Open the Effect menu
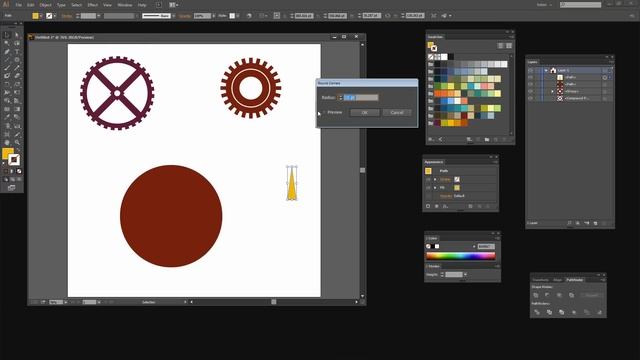Screen dimensions: 640x360 93,5
